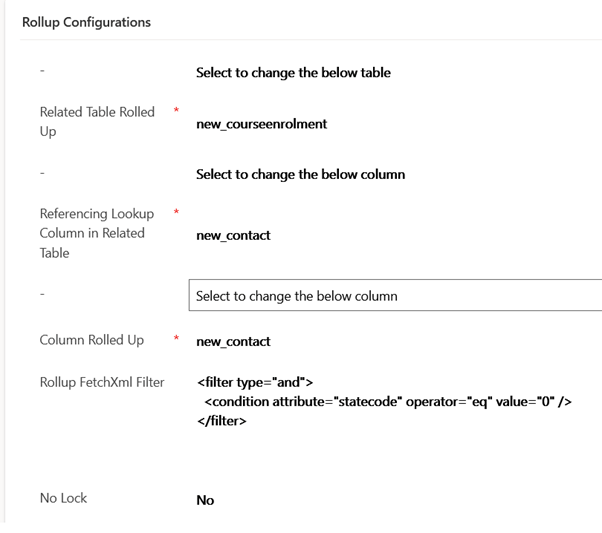This screenshot has height=533, width=602.
Task: Click the dash label left of the table dropdown
Action: pyautogui.click(x=42, y=73)
